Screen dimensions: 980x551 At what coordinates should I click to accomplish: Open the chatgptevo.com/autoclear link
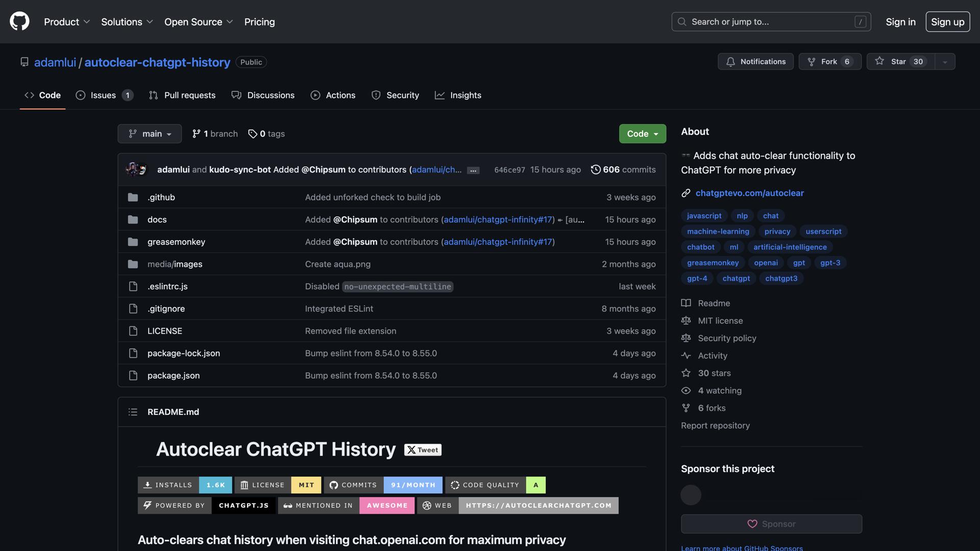point(750,193)
